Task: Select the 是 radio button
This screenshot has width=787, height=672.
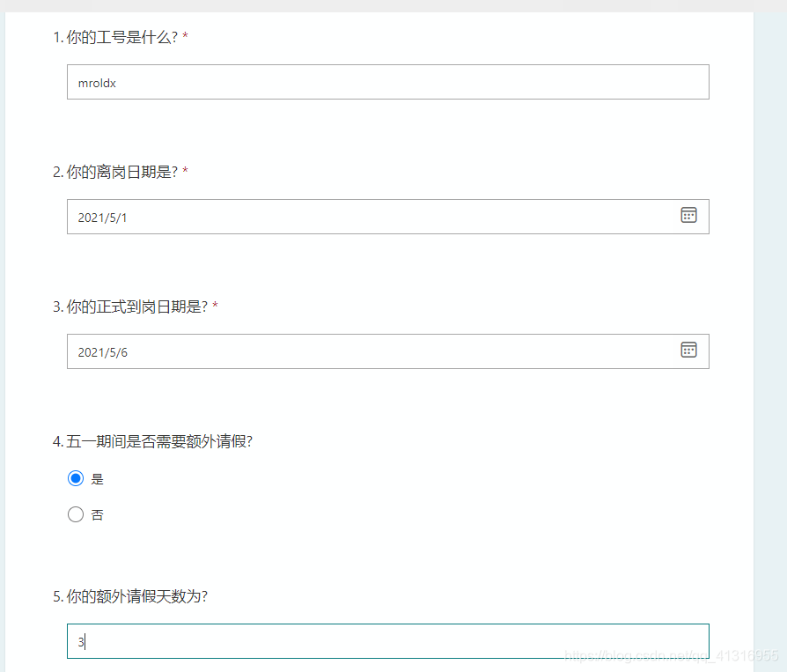Action: (76, 478)
